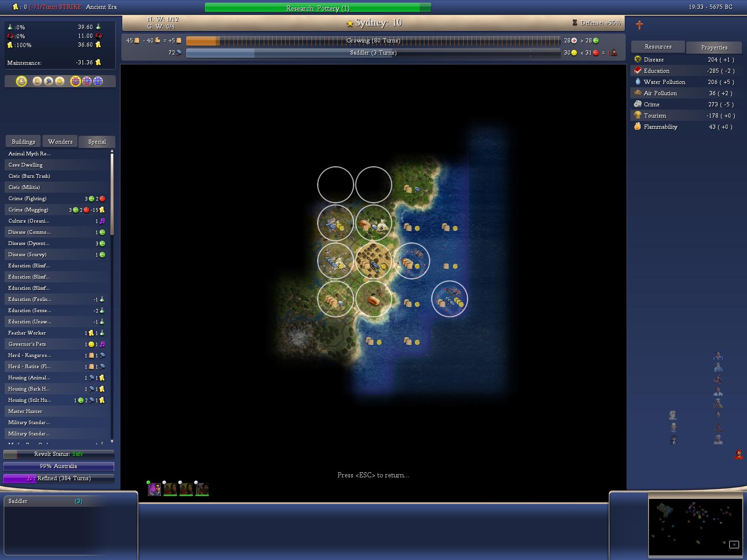Screen dimensions: 747x560
Task: Click the yellow cycling-arrows automate icon
Action: point(21,81)
